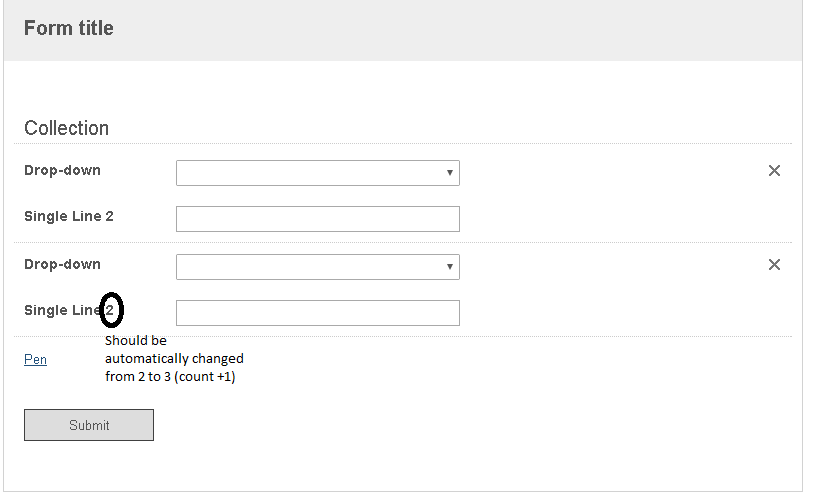Click the second Drop-down label
Screen dimensions: 821x497
(62, 264)
